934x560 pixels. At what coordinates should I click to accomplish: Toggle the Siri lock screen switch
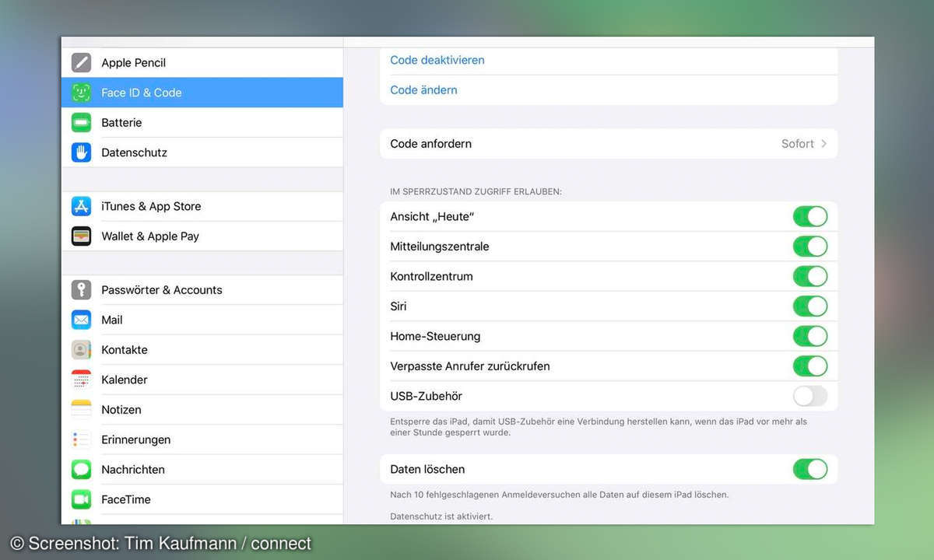point(810,306)
